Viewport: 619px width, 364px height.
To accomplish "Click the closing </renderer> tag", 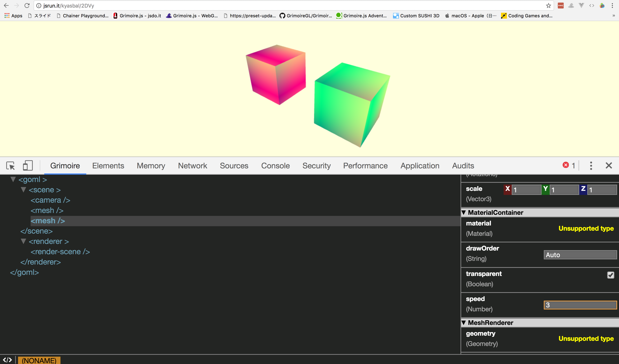I will tap(41, 262).
